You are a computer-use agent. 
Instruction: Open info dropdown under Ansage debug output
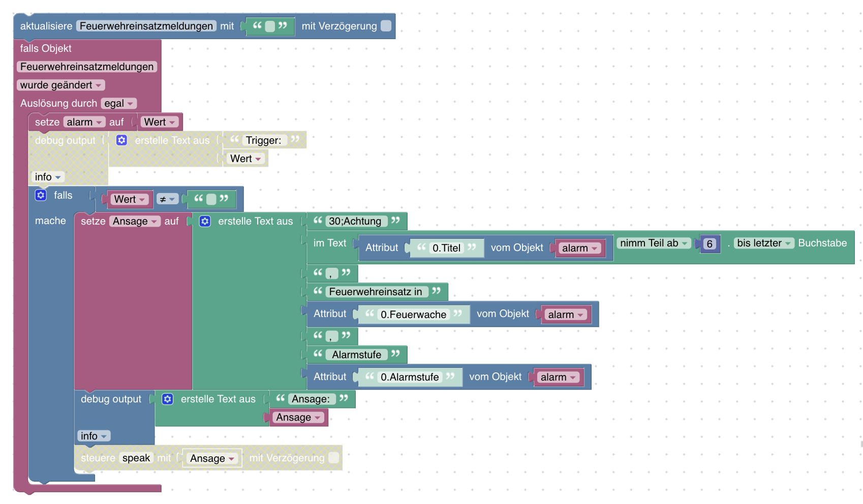[x=94, y=436]
